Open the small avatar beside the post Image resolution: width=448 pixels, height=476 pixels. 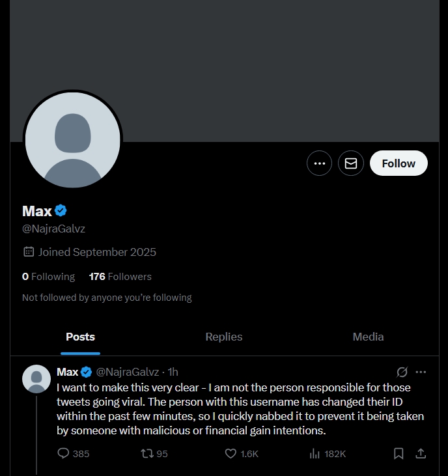point(36,379)
